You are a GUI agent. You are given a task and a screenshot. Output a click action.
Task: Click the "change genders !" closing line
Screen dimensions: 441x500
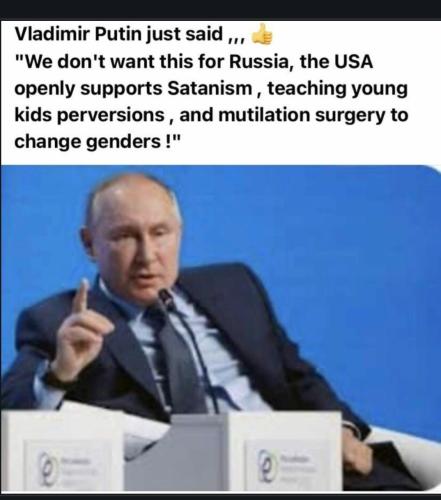pos(97,142)
